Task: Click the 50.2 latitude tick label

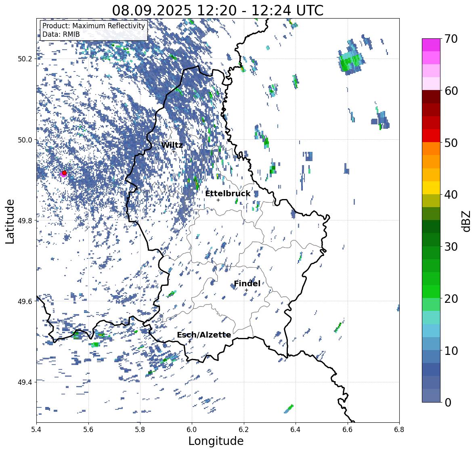Action: tap(25, 59)
